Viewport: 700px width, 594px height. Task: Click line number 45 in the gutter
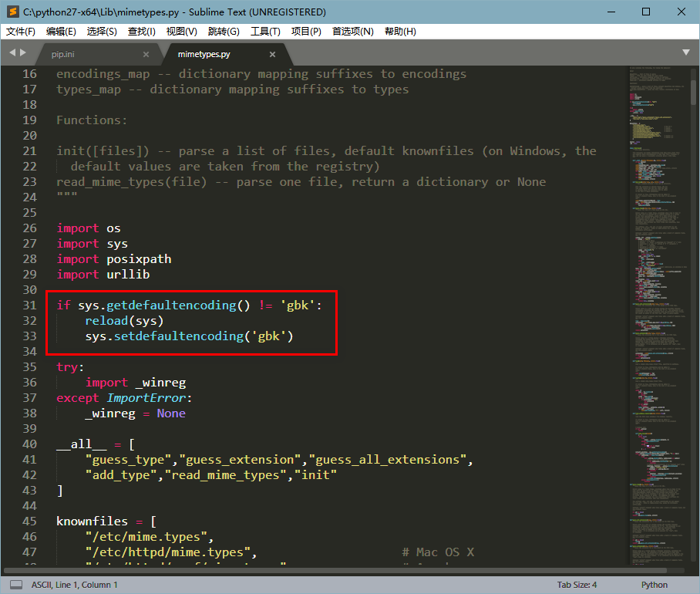click(29, 521)
